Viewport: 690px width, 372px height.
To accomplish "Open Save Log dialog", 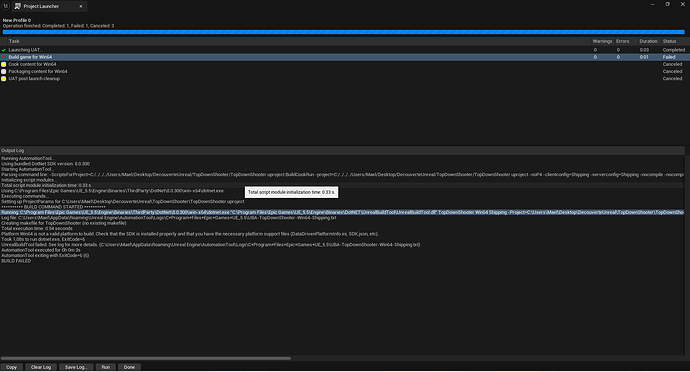I will pos(76,367).
